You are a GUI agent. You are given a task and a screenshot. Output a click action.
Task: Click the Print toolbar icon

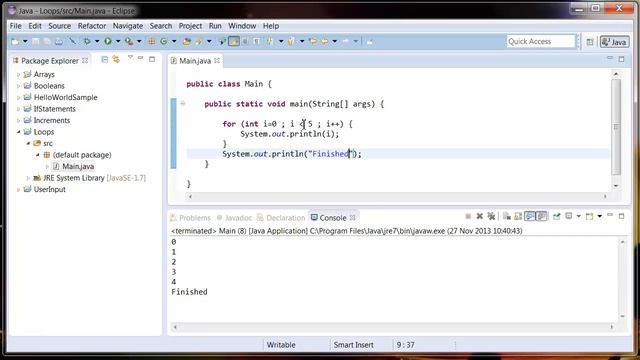(x=58, y=41)
